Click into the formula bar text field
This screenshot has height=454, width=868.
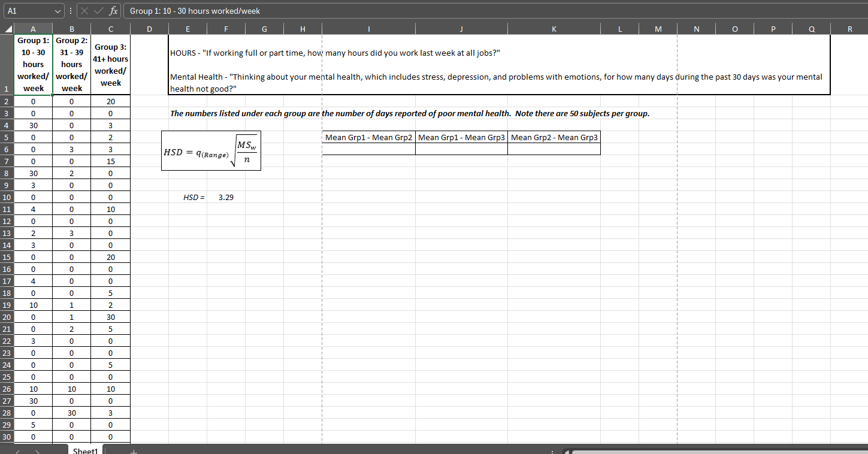[x=495, y=11]
